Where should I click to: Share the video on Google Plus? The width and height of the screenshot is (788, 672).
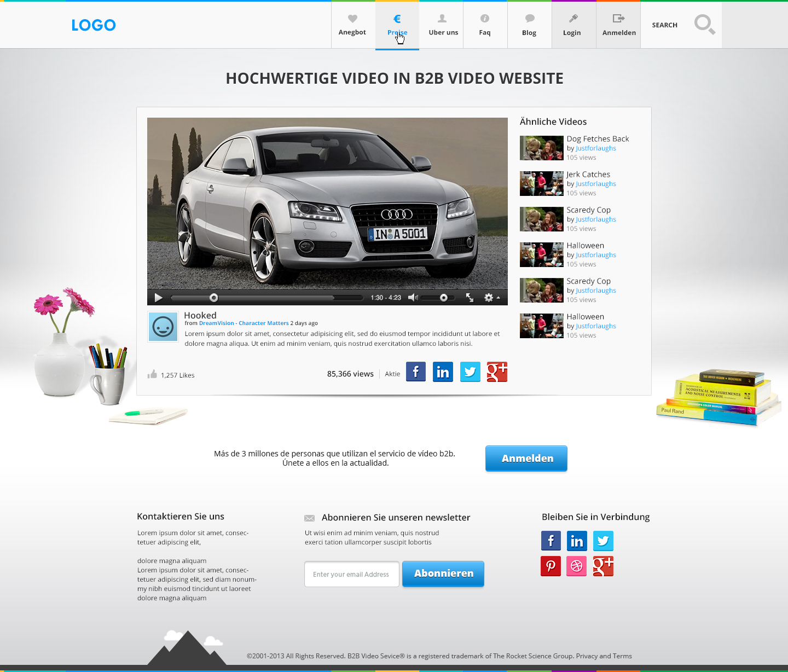pyautogui.click(x=497, y=372)
